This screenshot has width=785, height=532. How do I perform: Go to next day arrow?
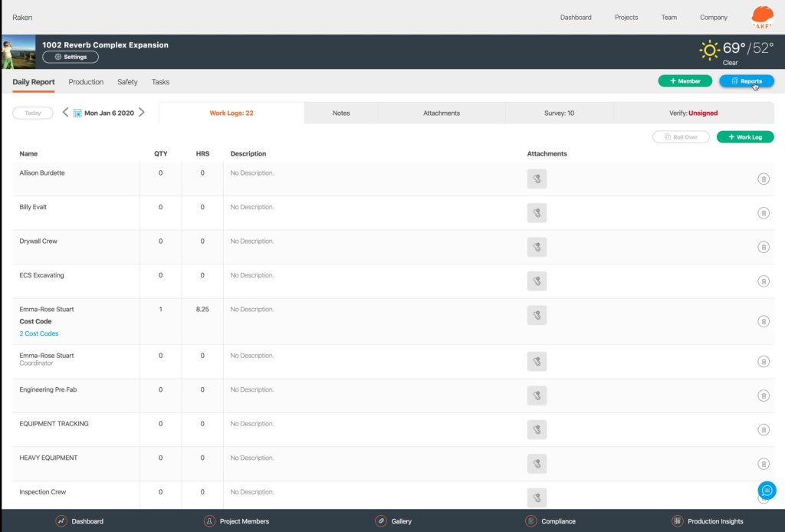142,113
